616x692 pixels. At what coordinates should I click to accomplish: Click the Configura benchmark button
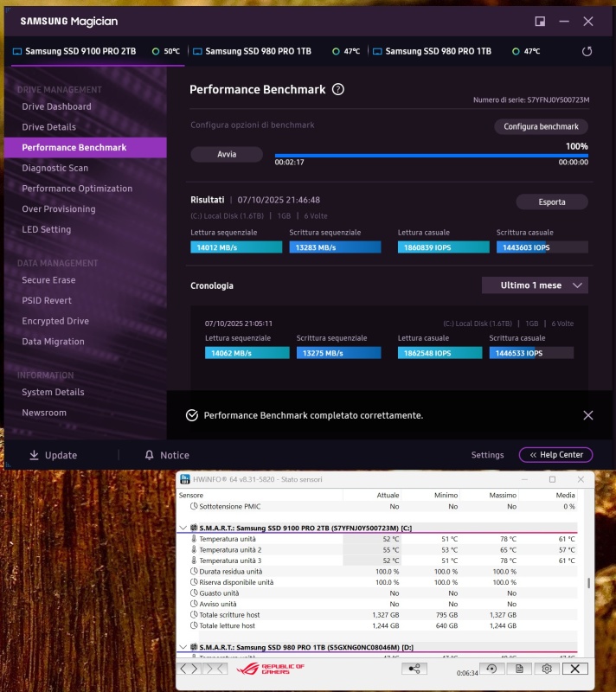pyautogui.click(x=541, y=126)
